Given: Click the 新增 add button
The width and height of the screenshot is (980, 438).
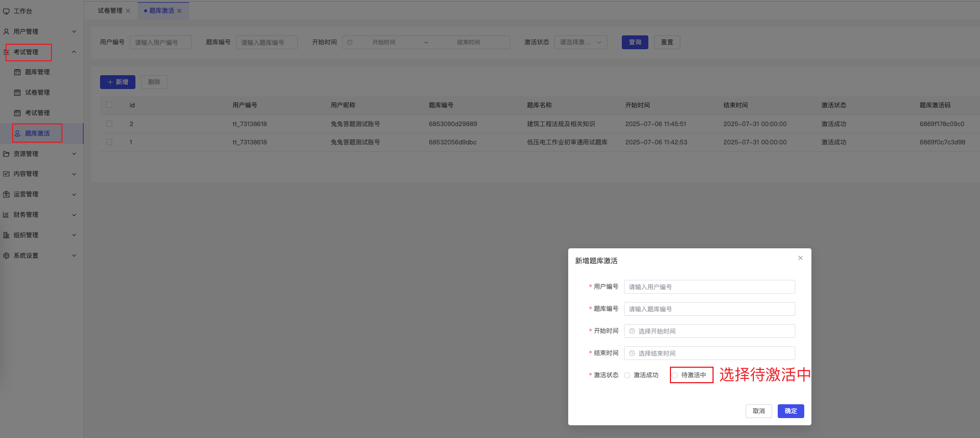Looking at the screenshot, I should pyautogui.click(x=118, y=82).
